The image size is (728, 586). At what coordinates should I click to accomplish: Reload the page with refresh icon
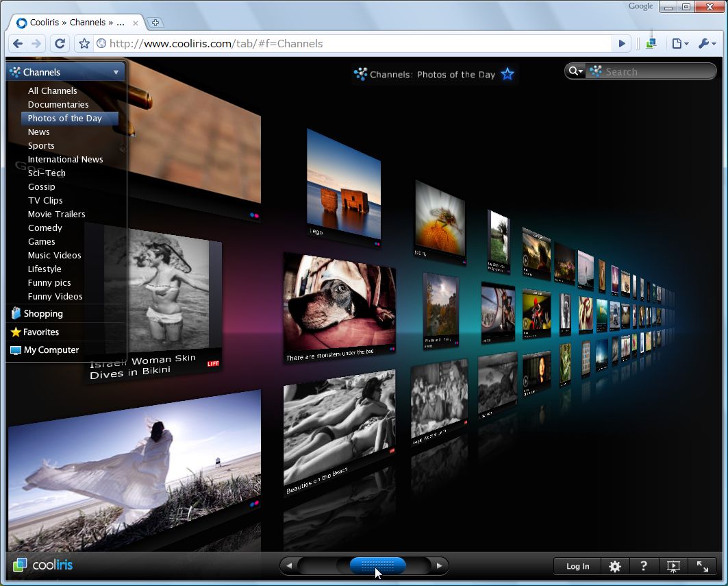coord(60,44)
